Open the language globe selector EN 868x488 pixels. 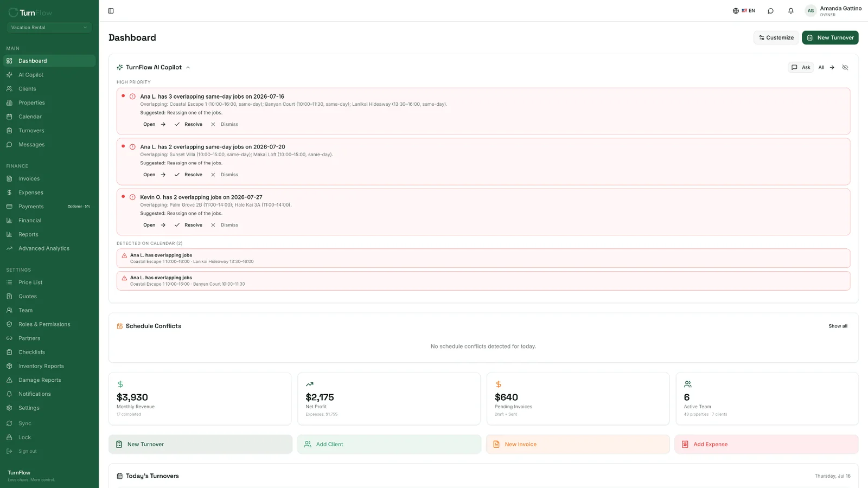point(744,11)
